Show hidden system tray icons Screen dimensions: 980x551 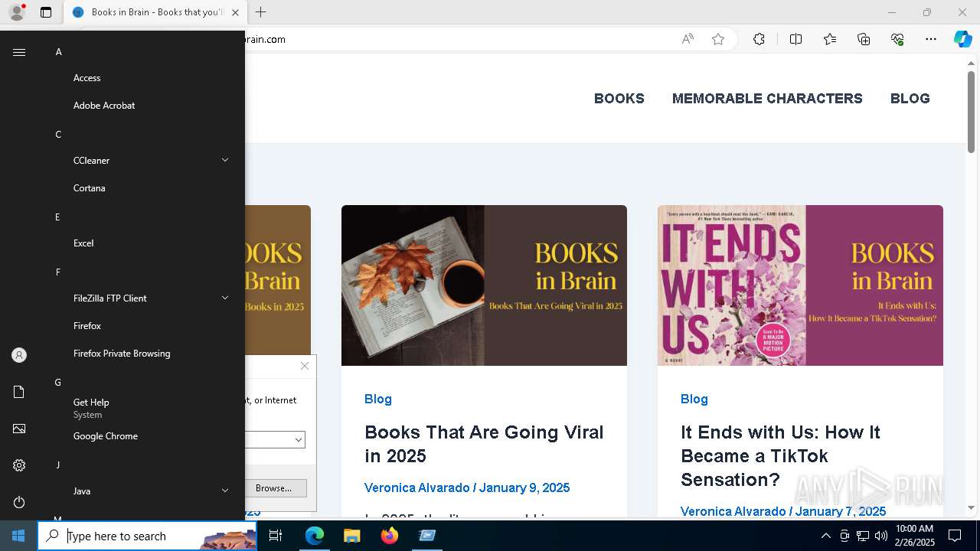(825, 536)
